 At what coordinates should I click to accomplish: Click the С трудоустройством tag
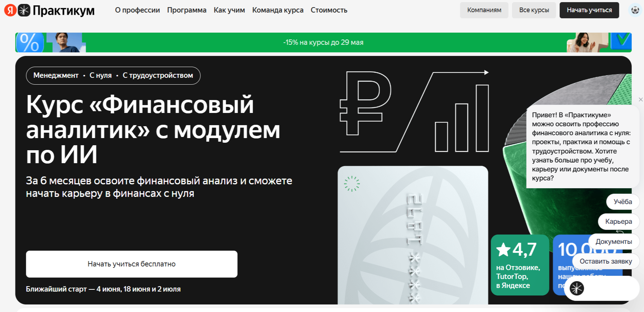[158, 75]
